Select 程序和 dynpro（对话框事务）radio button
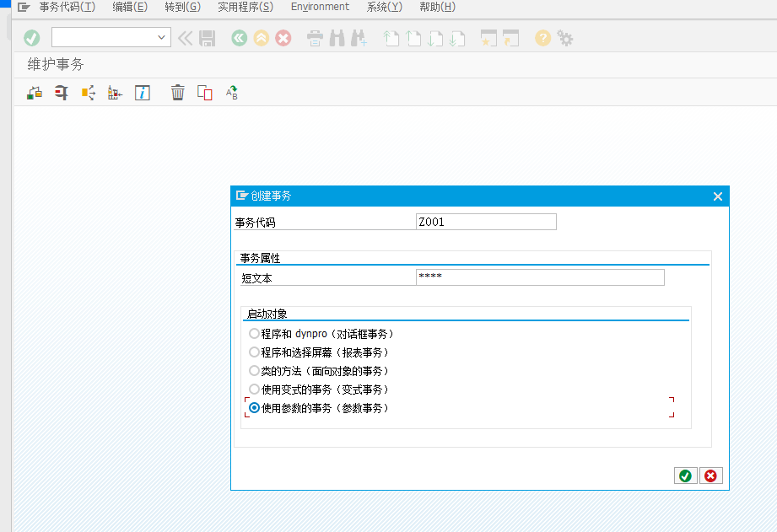This screenshot has height=532, width=777. 254,333
